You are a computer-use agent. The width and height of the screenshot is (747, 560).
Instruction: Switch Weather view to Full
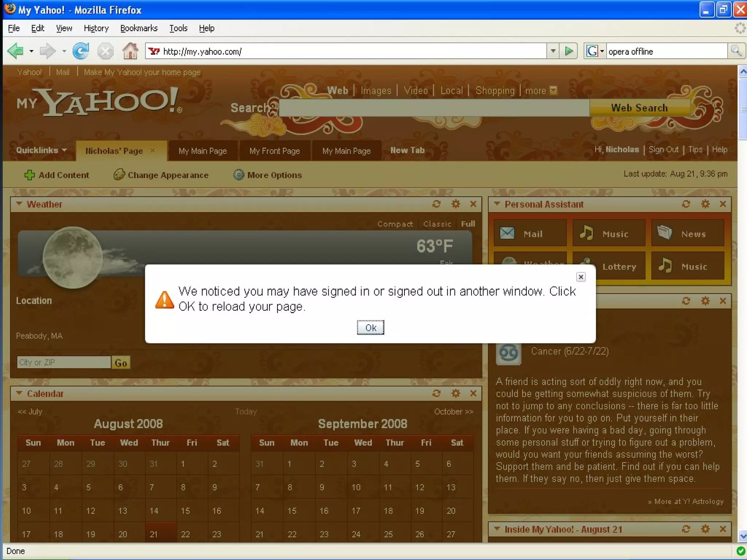468,224
